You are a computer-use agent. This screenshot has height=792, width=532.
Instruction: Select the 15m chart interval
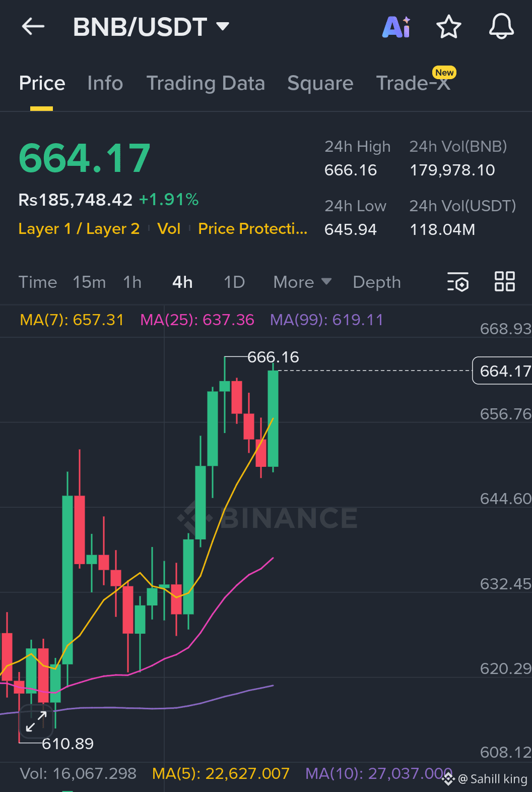(89, 282)
